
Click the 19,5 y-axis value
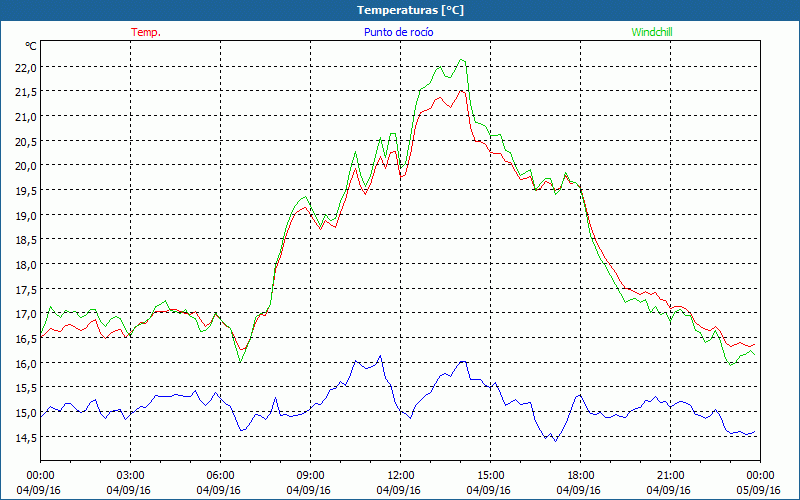click(26, 191)
